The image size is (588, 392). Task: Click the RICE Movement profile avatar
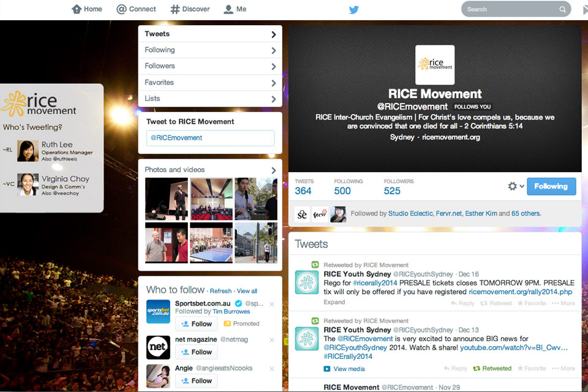pos(435,65)
